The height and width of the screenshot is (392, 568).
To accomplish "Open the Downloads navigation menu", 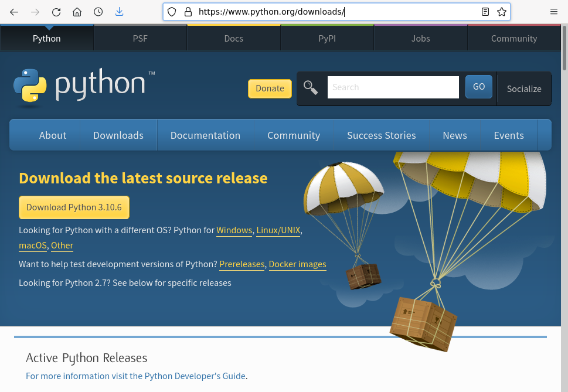I will pyautogui.click(x=118, y=135).
